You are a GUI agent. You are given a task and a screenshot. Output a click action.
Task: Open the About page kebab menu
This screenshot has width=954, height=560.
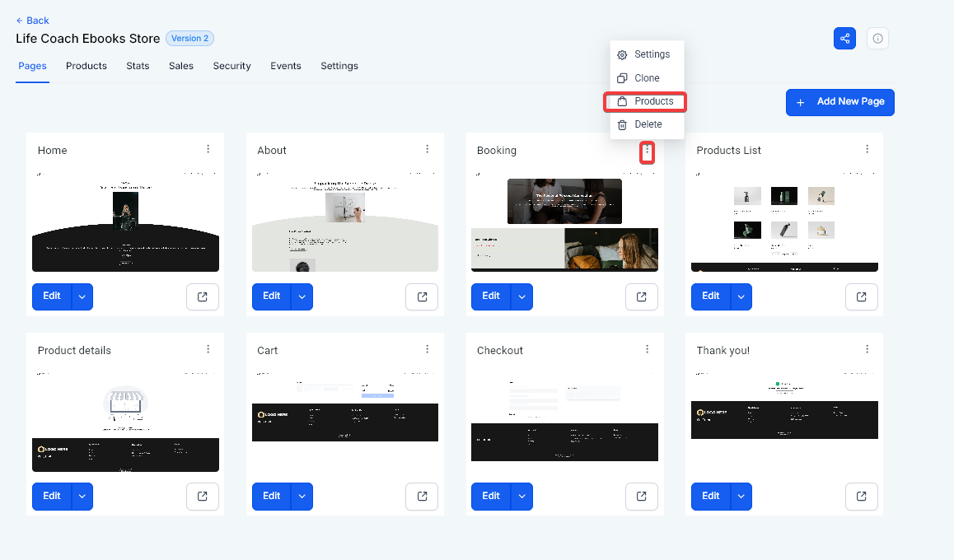coord(427,149)
